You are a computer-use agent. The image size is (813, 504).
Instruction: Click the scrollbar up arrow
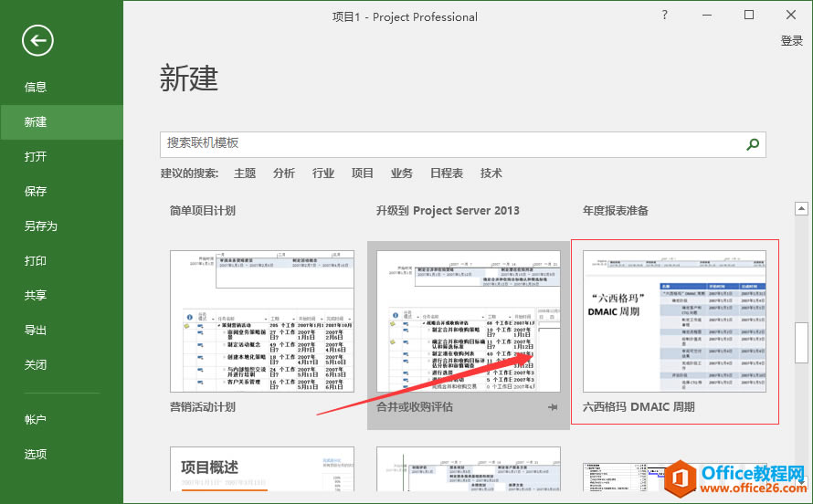coord(801,209)
